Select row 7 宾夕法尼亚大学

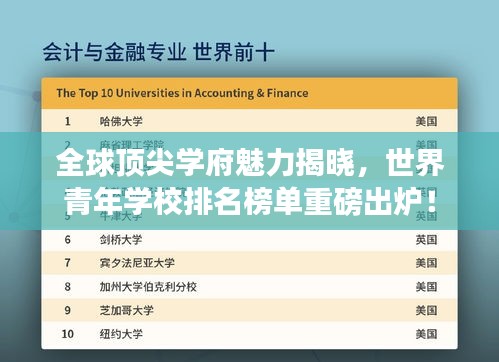click(x=249, y=263)
